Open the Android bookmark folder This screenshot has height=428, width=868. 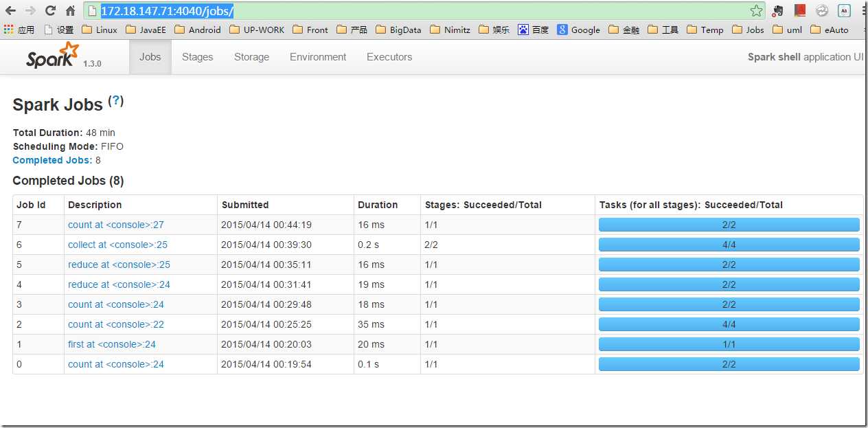coord(198,30)
